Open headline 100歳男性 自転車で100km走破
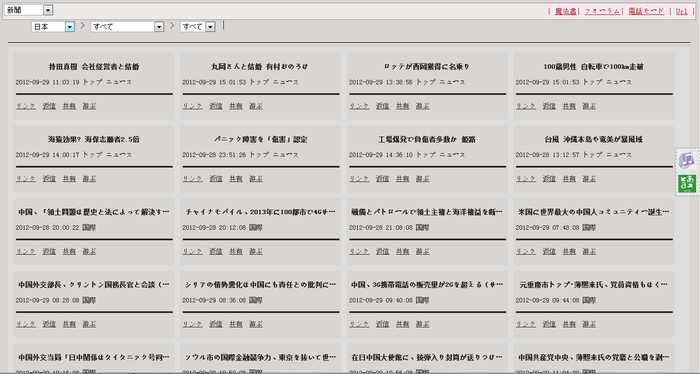 click(593, 66)
